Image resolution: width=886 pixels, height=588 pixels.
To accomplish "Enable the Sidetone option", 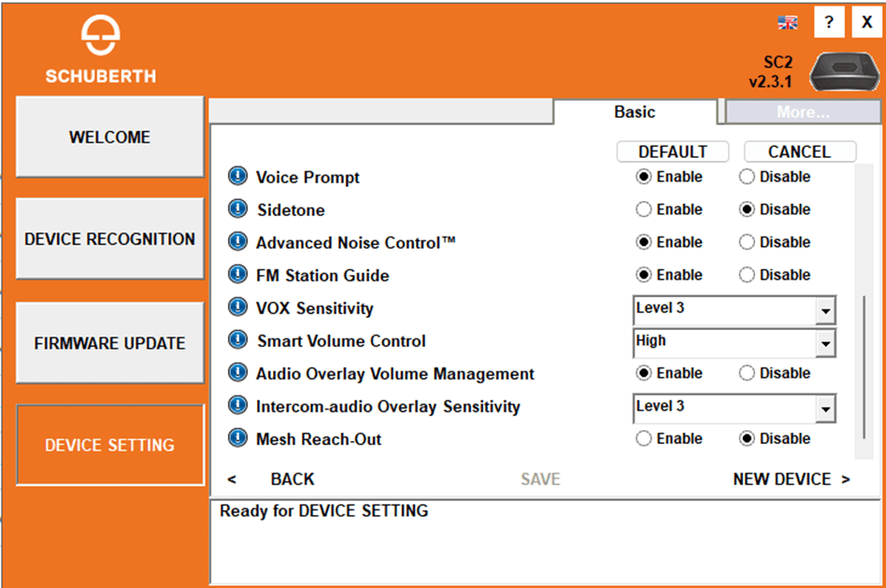I will point(643,209).
